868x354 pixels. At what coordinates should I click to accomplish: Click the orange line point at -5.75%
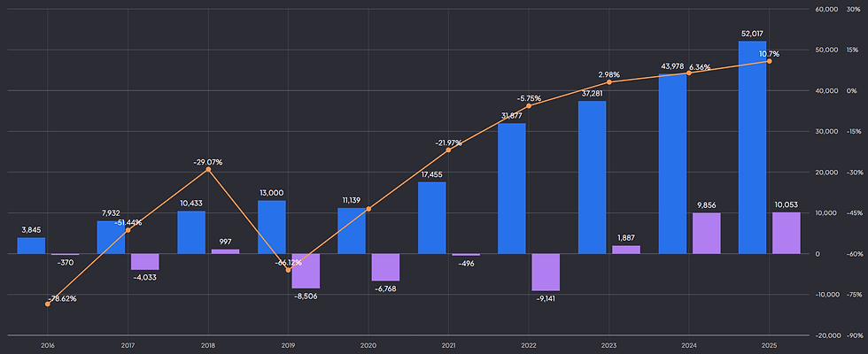(529, 105)
